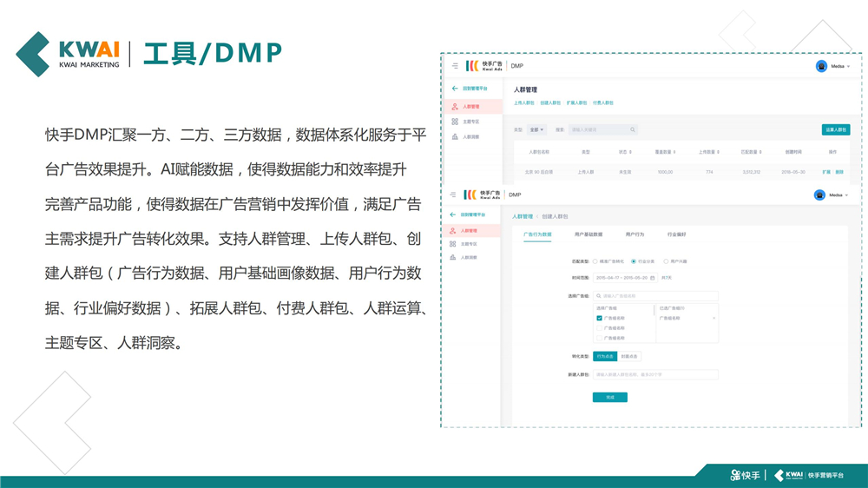Viewport: 868px width, 488px height.
Task: Click 运算人群包 button
Action: tap(836, 129)
